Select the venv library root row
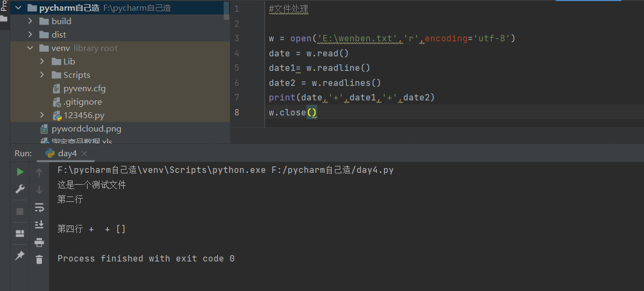Screen dimensions: 644x291 click(x=120, y=48)
